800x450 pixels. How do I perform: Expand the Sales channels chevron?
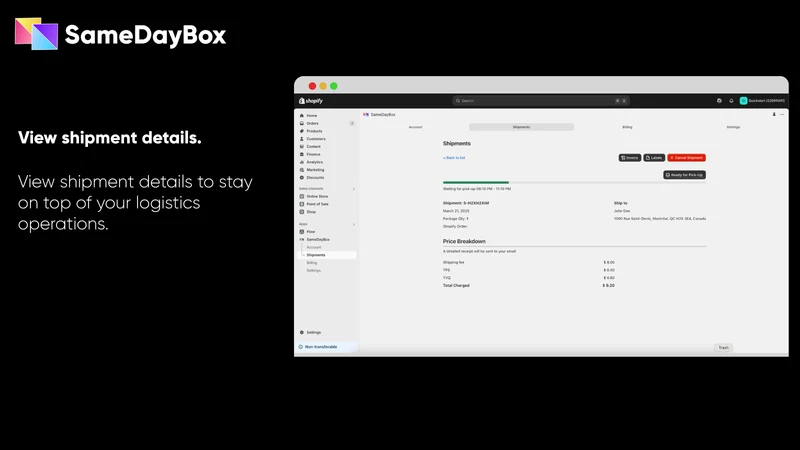point(354,189)
